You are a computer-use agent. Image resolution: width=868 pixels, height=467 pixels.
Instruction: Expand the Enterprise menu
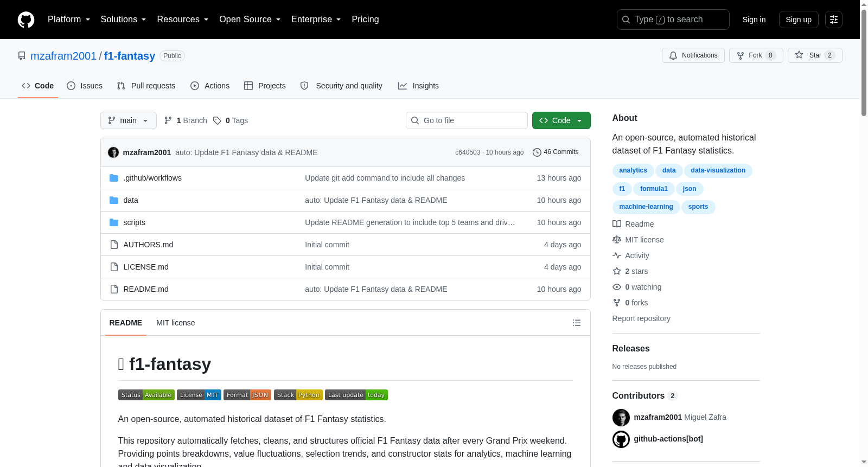[x=316, y=20]
